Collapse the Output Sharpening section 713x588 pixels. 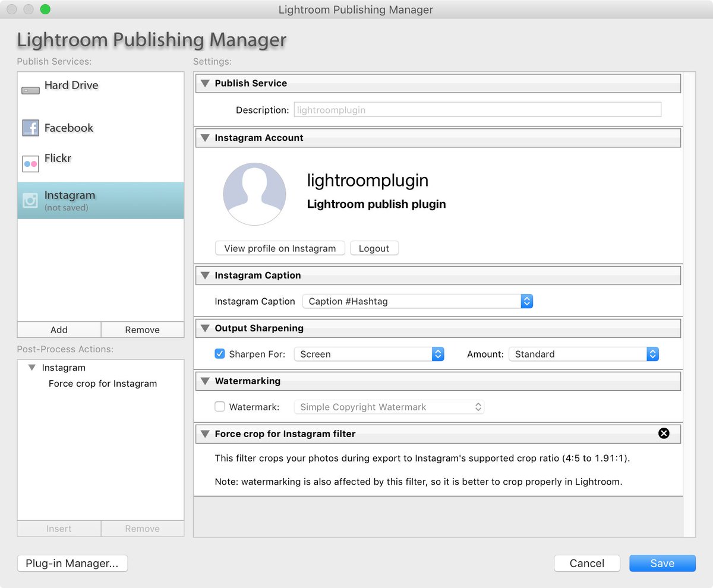[205, 328]
